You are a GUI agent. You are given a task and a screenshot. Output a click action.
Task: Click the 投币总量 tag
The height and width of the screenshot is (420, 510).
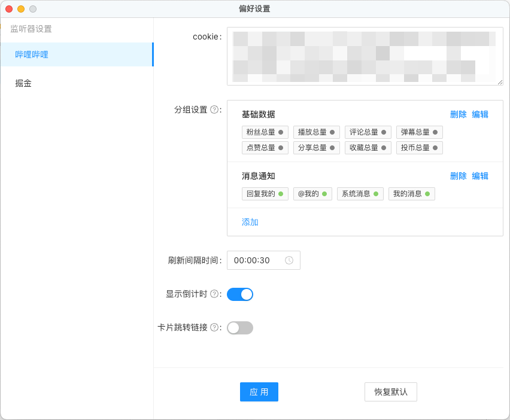coord(419,148)
